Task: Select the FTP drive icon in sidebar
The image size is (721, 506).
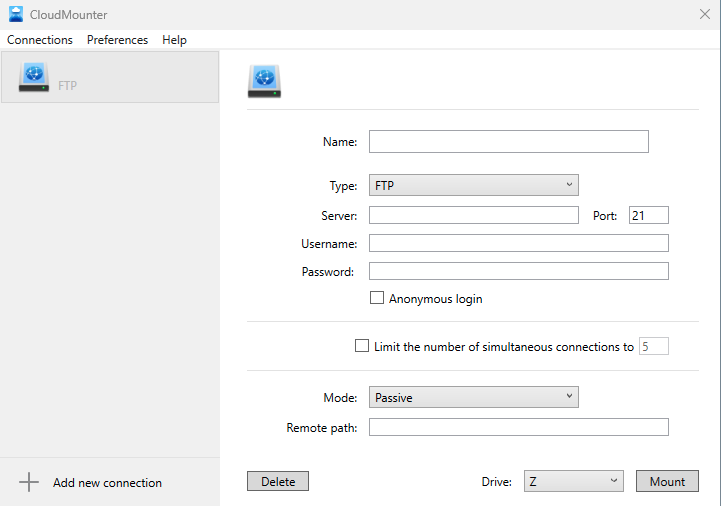Action: pyautogui.click(x=34, y=77)
